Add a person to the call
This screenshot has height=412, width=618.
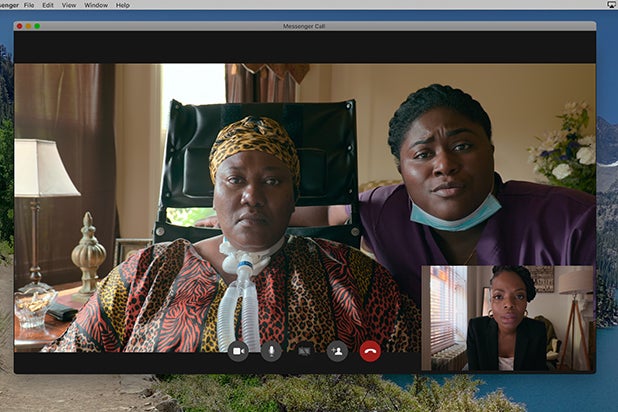[337, 350]
